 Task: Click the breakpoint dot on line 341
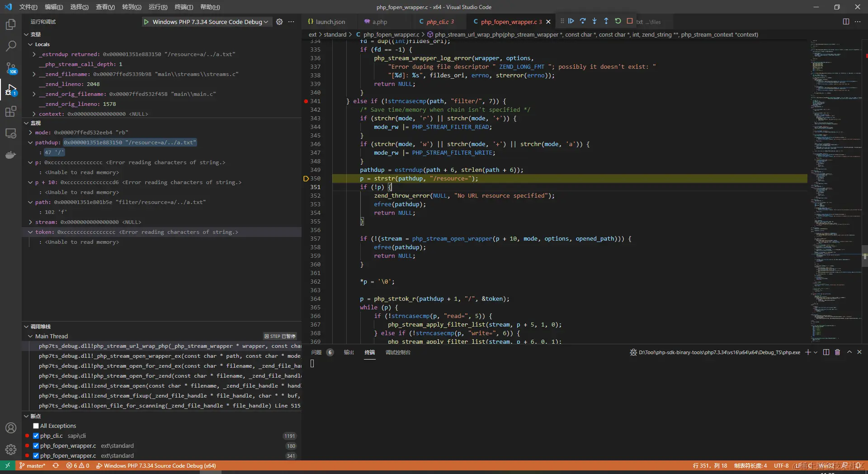click(x=306, y=101)
